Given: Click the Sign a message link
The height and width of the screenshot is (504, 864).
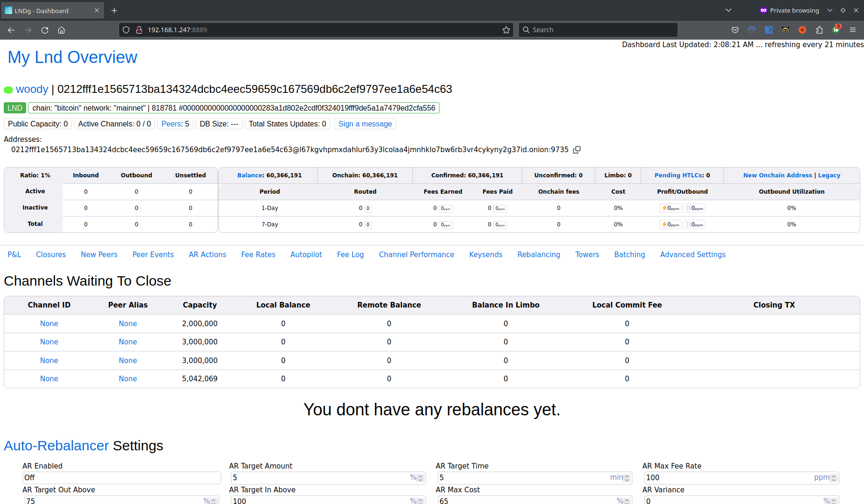Looking at the screenshot, I should pos(365,124).
